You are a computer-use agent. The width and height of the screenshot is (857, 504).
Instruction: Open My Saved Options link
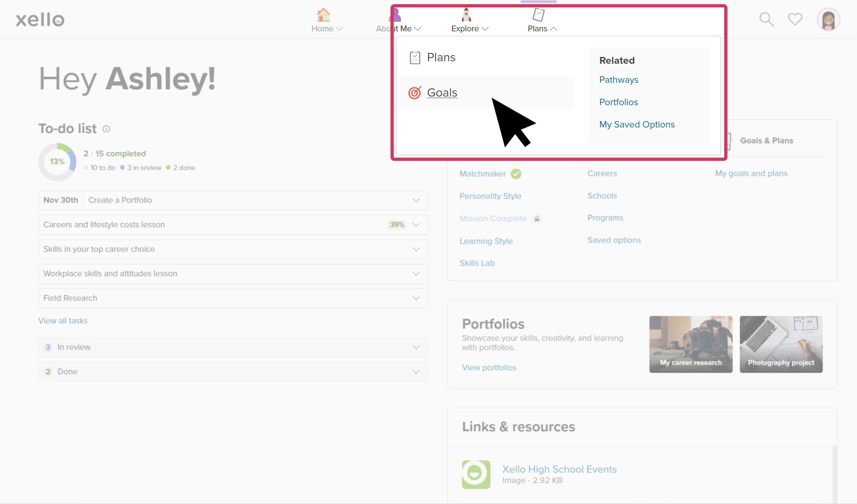(637, 125)
